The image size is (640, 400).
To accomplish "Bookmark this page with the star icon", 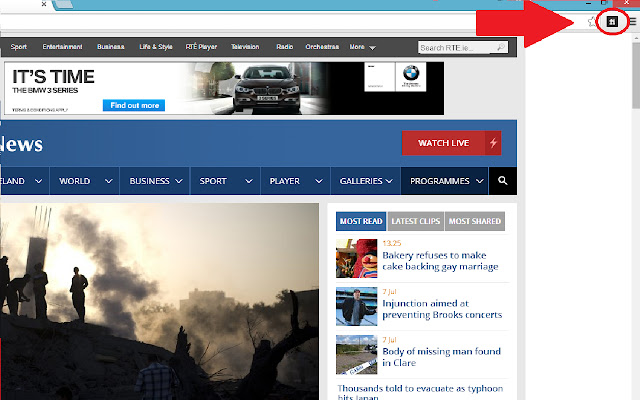I will (593, 22).
